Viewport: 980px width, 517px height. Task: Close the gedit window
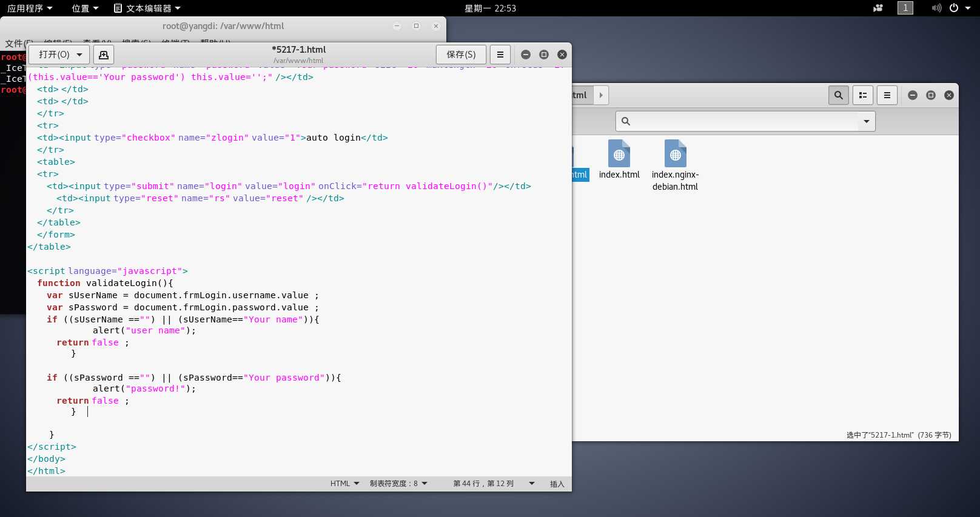coord(562,55)
